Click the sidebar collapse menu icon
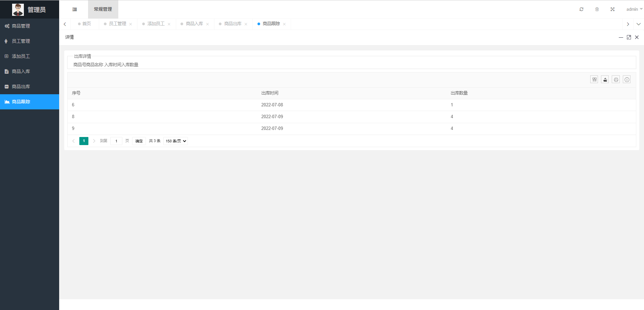 [x=75, y=9]
